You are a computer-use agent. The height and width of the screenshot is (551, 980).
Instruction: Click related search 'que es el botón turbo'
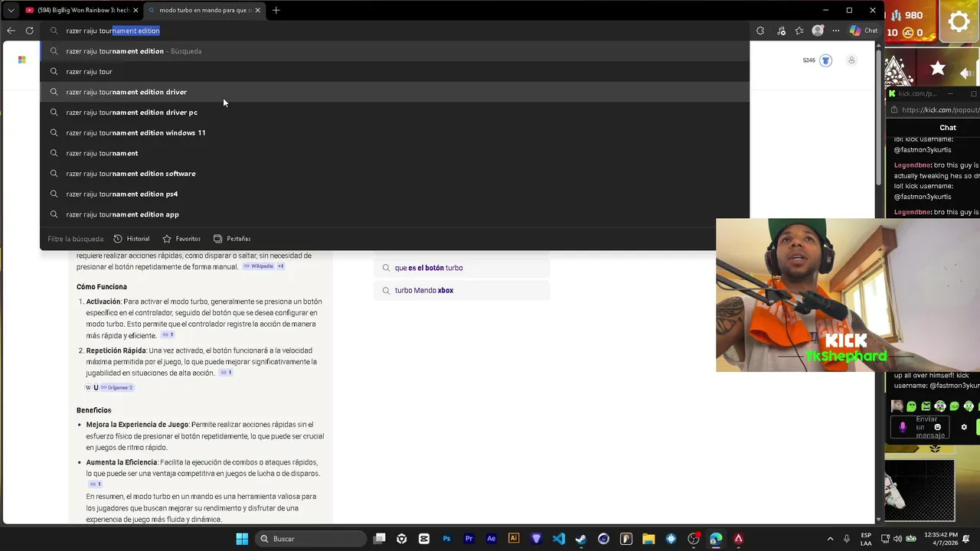coord(462,268)
